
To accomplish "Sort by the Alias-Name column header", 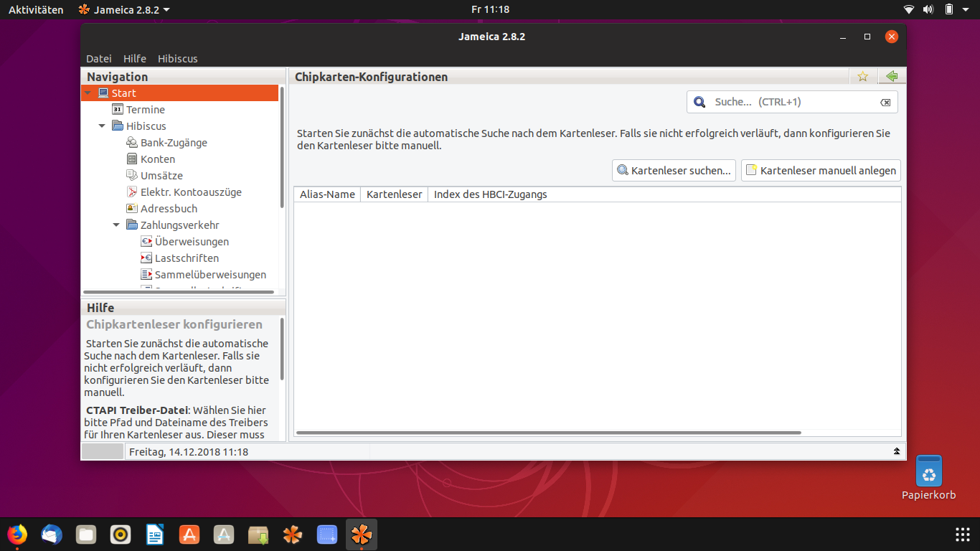I will [327, 194].
